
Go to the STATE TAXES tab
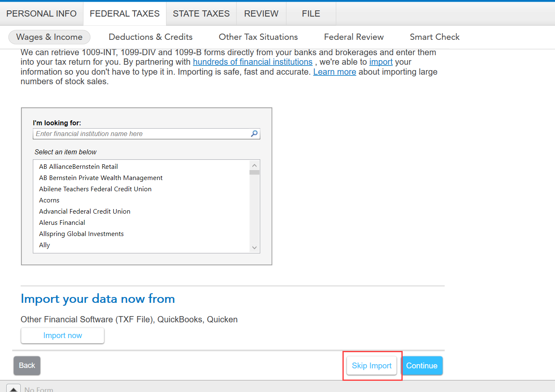pyautogui.click(x=201, y=14)
